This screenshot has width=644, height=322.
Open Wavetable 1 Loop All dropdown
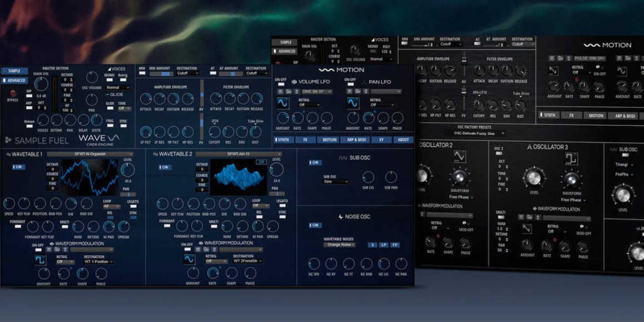click(112, 206)
